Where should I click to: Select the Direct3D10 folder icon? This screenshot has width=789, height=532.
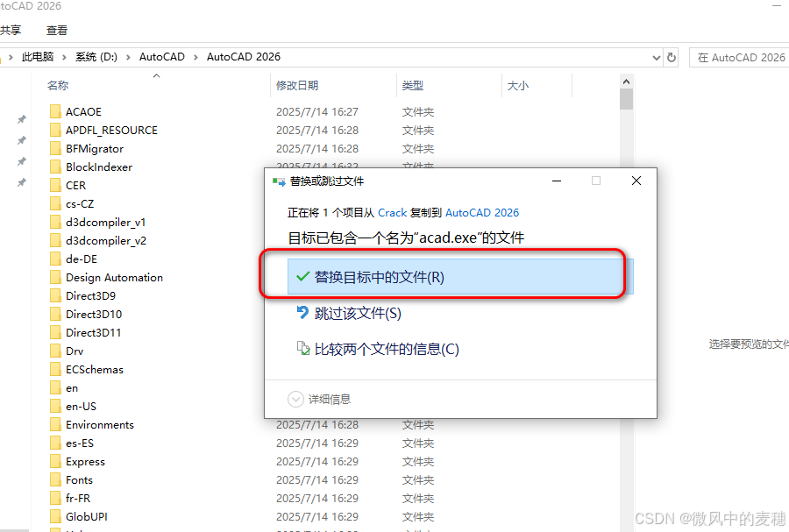pos(55,314)
